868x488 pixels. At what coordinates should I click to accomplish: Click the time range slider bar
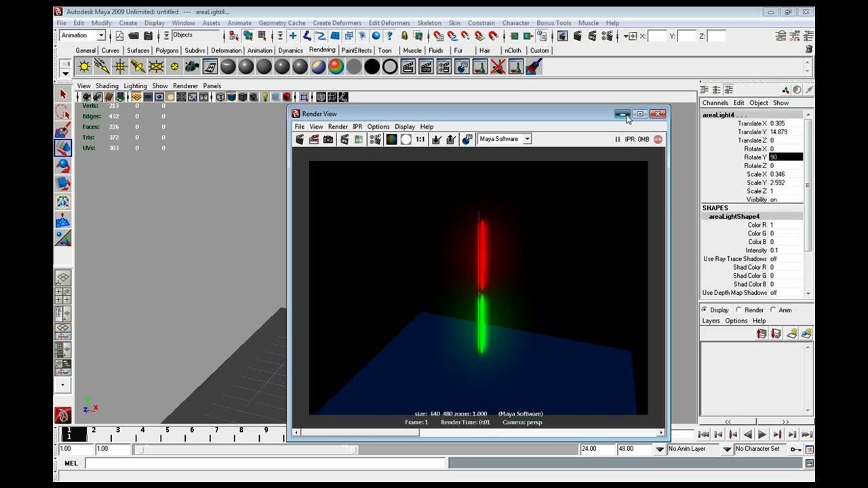(x=247, y=449)
